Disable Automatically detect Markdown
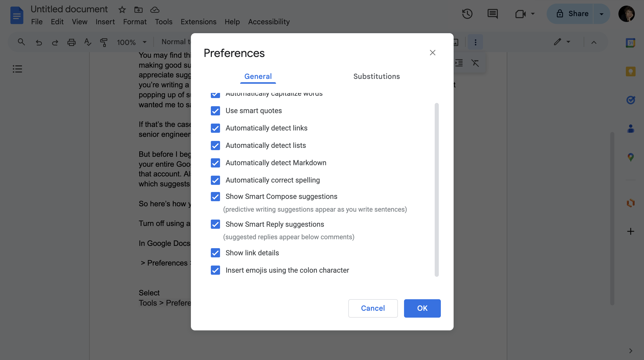 pos(215,163)
